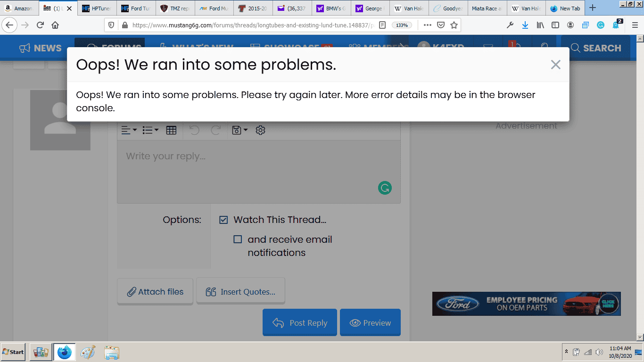Image resolution: width=644 pixels, height=362 pixels.
Task: Reload the current page
Action: tap(40, 25)
